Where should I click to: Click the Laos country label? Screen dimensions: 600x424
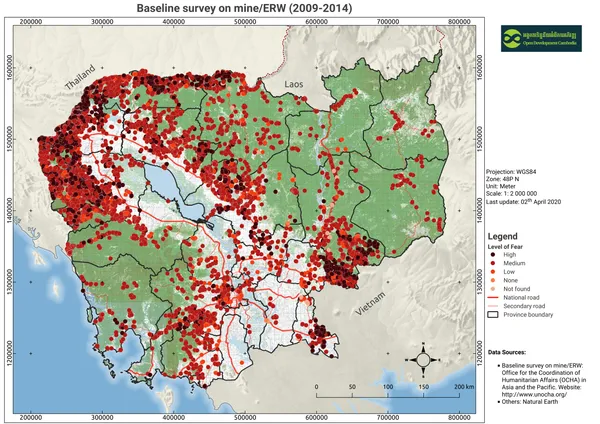297,84
